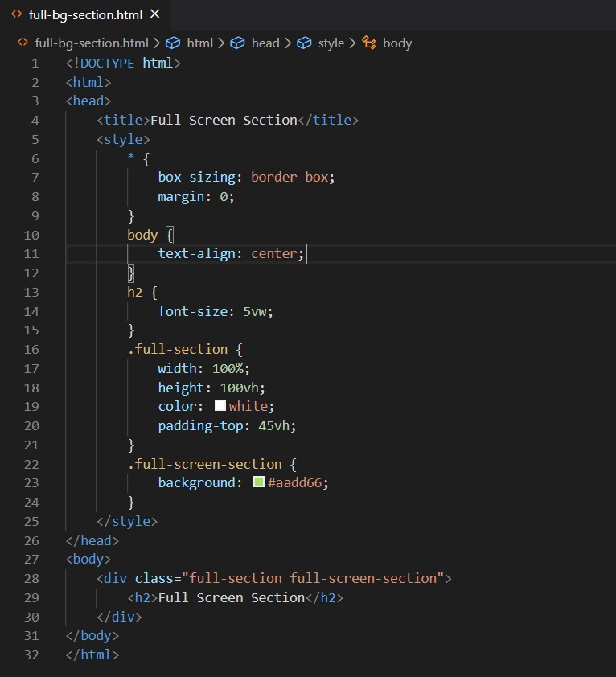Expand chevron after the style breadcrumb
This screenshot has height=677, width=616.
point(352,43)
